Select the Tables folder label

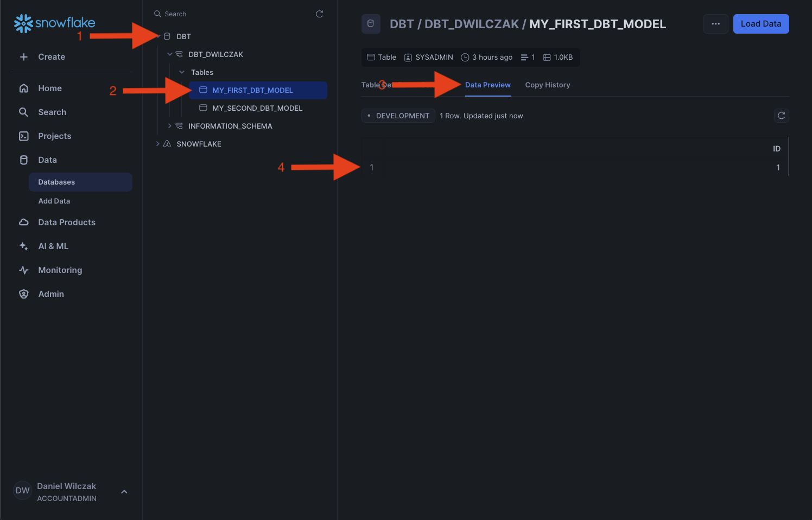point(202,72)
